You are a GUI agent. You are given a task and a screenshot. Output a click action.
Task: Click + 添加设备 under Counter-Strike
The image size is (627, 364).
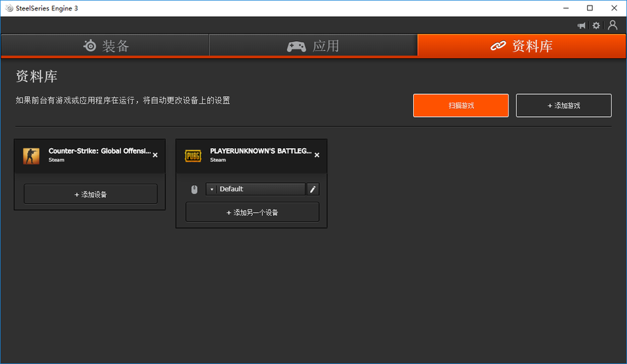tap(91, 194)
